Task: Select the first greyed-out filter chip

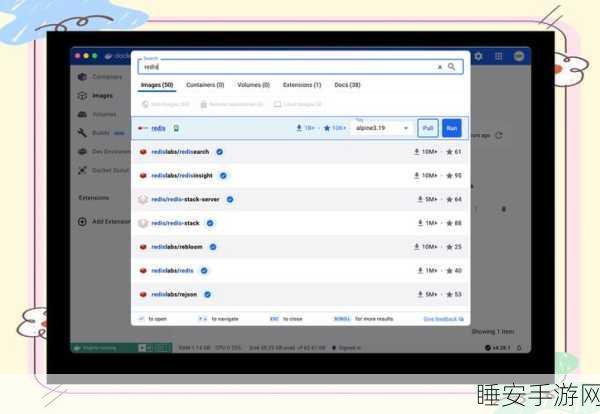Action: coord(166,104)
